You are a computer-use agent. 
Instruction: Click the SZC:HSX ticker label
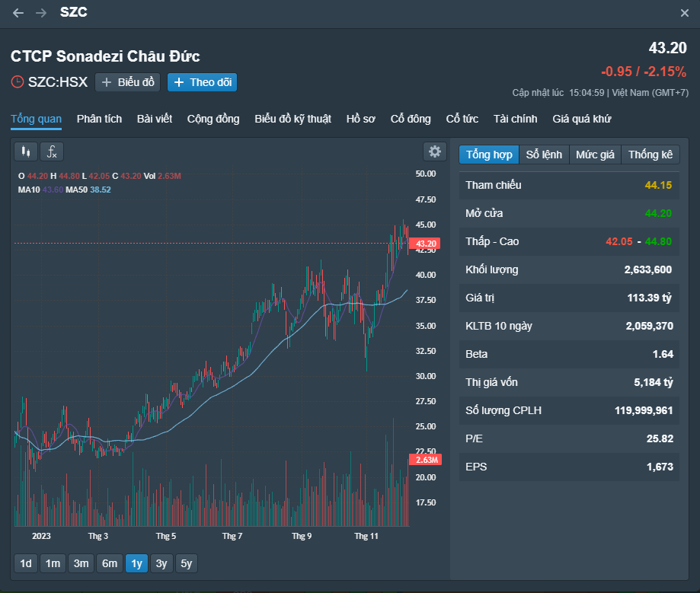pyautogui.click(x=58, y=82)
